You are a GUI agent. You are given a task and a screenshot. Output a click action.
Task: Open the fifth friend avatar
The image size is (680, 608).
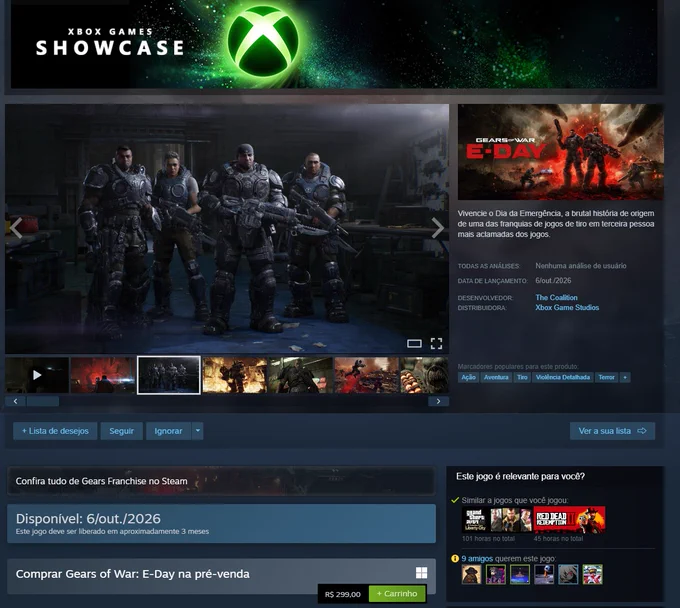(x=568, y=574)
